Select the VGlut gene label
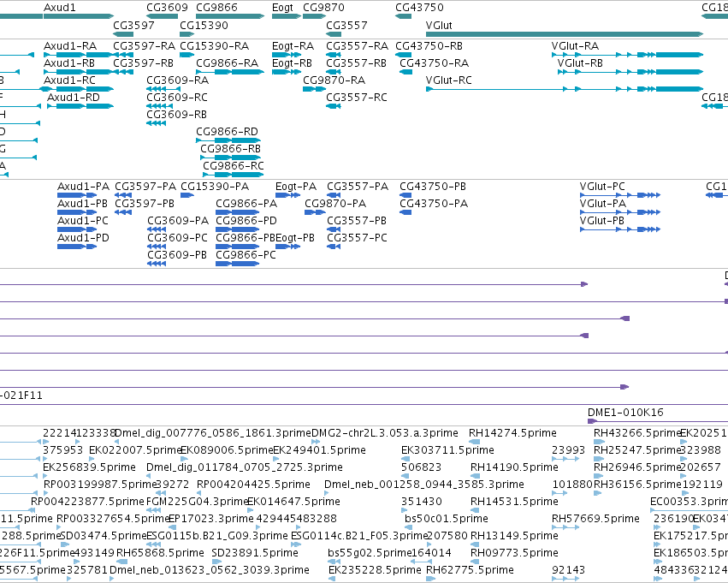This screenshot has width=728, height=583. [x=439, y=26]
